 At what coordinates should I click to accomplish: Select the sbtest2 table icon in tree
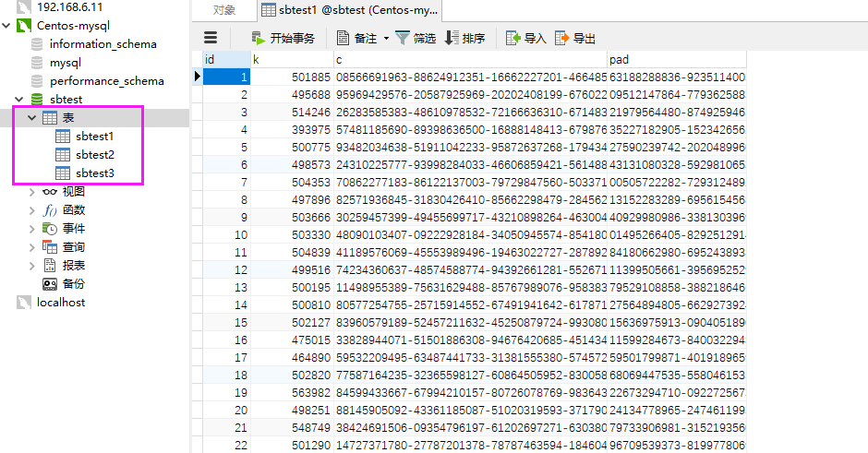[63, 155]
